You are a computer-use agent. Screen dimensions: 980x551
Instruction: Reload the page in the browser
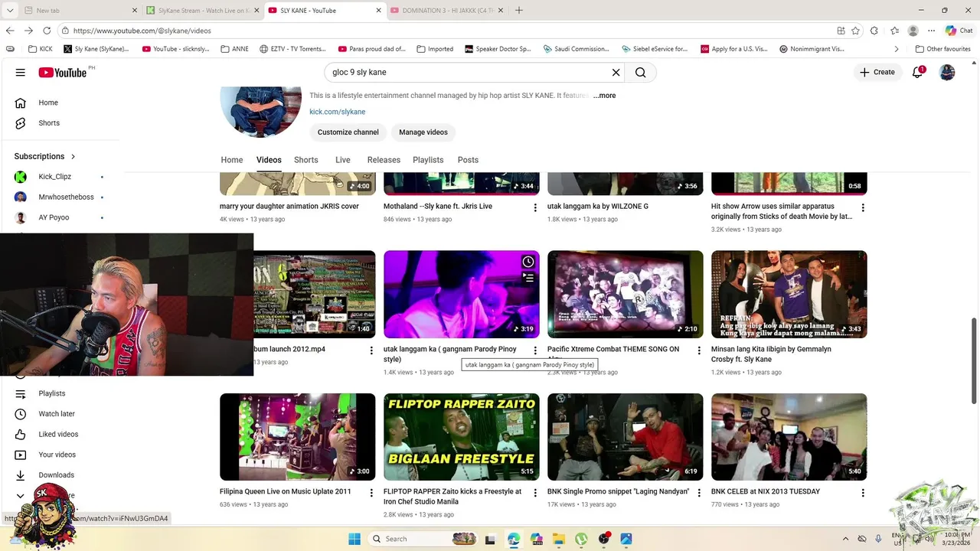point(47,31)
